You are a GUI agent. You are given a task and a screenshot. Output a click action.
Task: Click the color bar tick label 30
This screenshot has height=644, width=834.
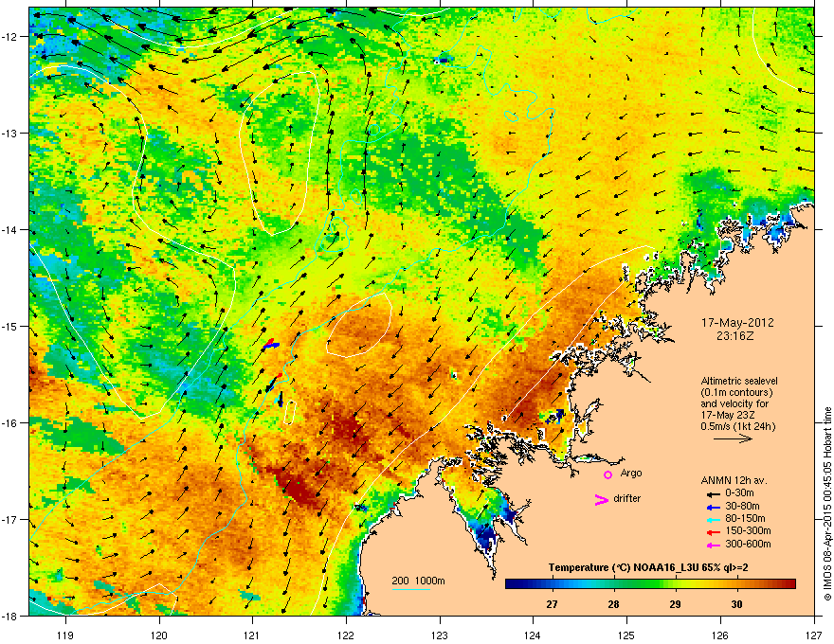736,604
